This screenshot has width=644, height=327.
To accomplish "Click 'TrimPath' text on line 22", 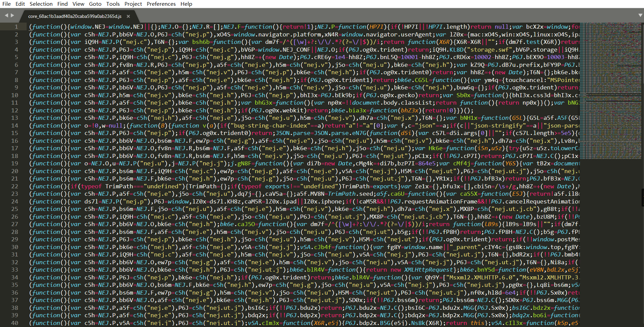I will point(119,186).
